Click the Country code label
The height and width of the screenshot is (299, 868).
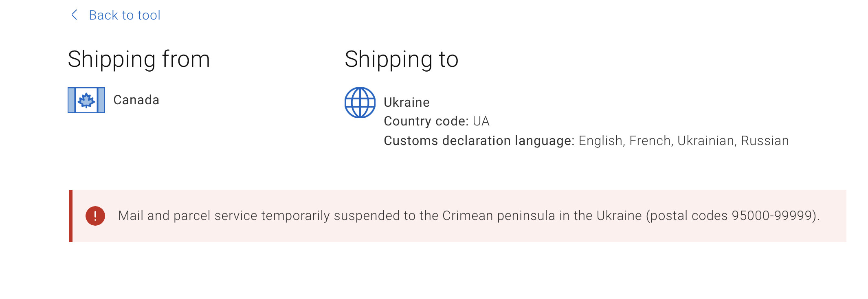(x=426, y=121)
